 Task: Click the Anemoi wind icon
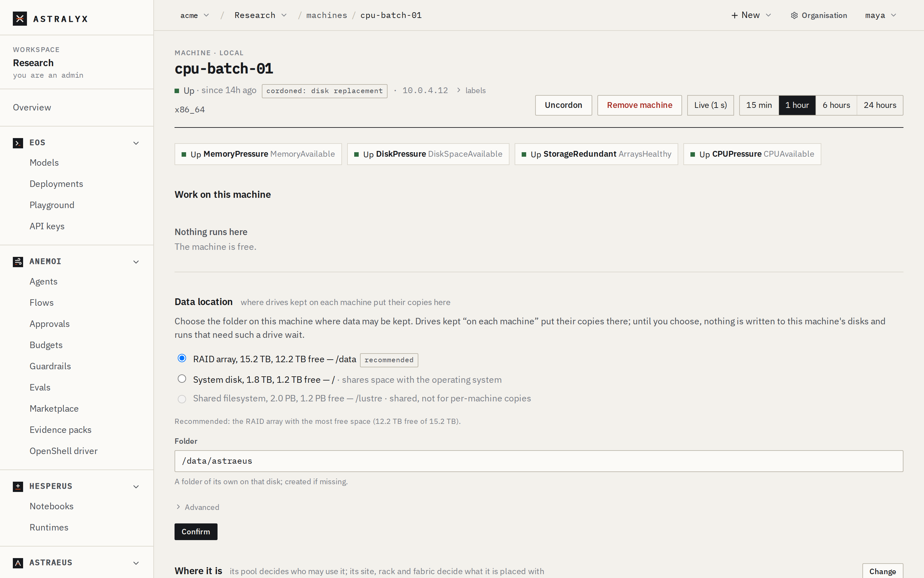[x=18, y=262]
